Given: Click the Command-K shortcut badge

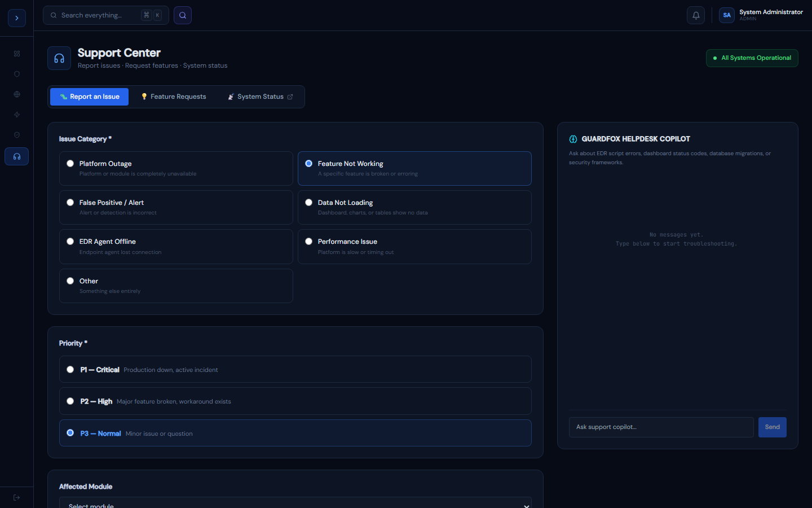Looking at the screenshot, I should (x=152, y=15).
